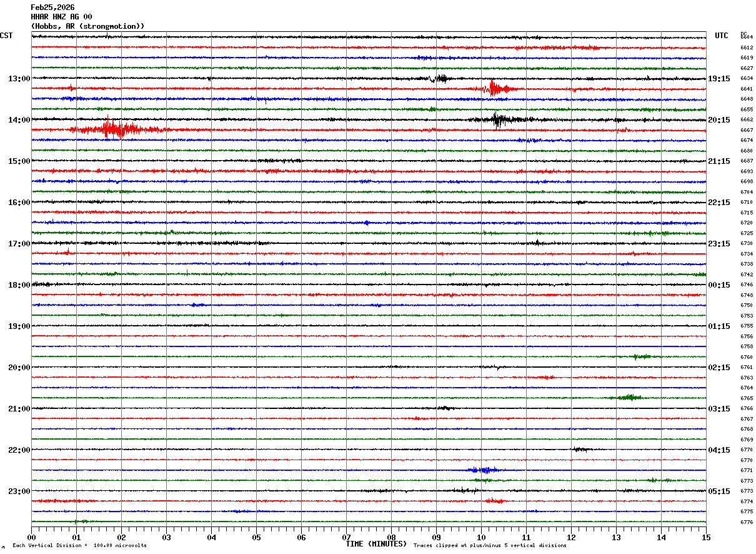The image size is (756, 554).
Task: Click the DC offset value 6612
Action: 747,48
